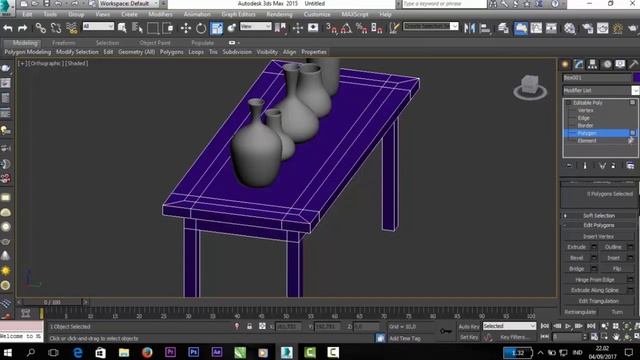Toggle the Window/Crossing selection icon
The width and height of the screenshot is (640, 360).
click(168, 28)
